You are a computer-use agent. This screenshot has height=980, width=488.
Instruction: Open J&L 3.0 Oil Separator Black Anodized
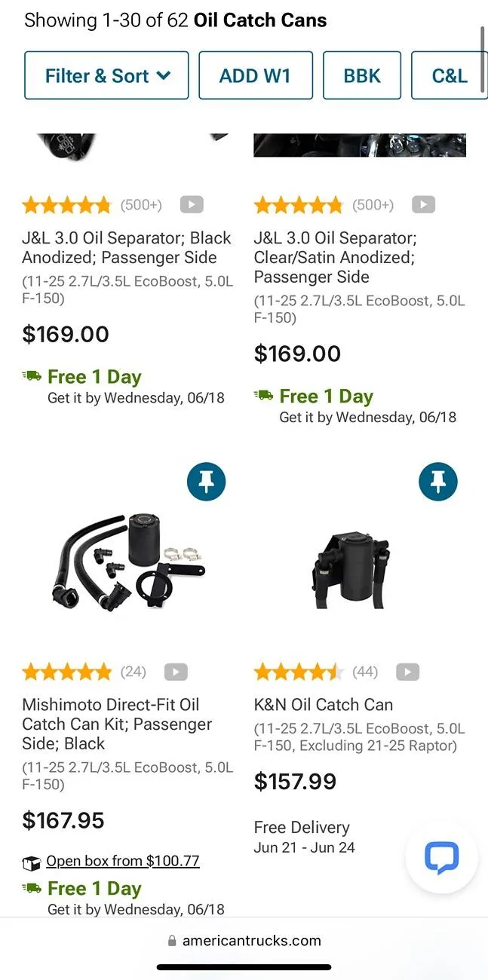tap(126, 247)
